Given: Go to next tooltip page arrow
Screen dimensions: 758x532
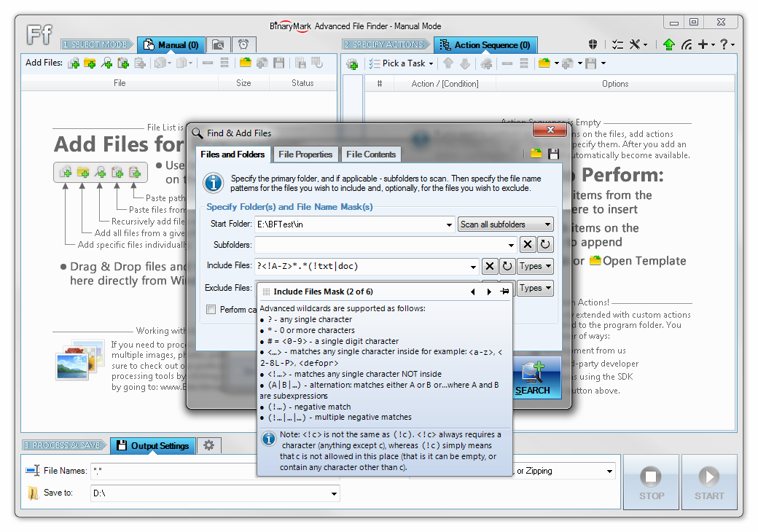Looking at the screenshot, I should pos(489,292).
